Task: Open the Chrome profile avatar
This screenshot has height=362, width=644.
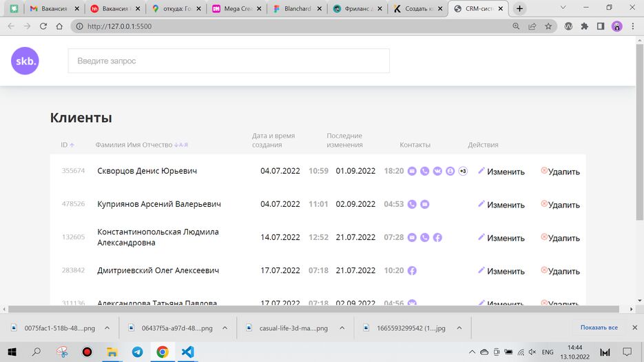Action: (x=617, y=26)
